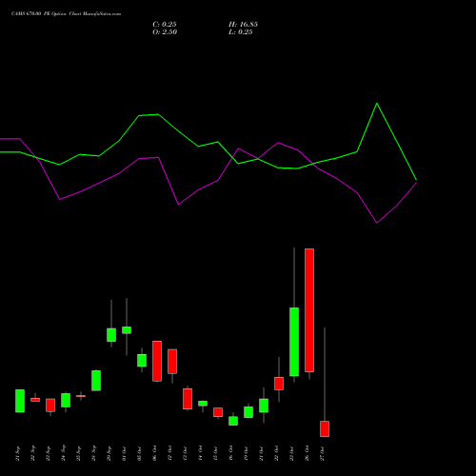Click the '26 Oct' date axis label

tap(307, 453)
